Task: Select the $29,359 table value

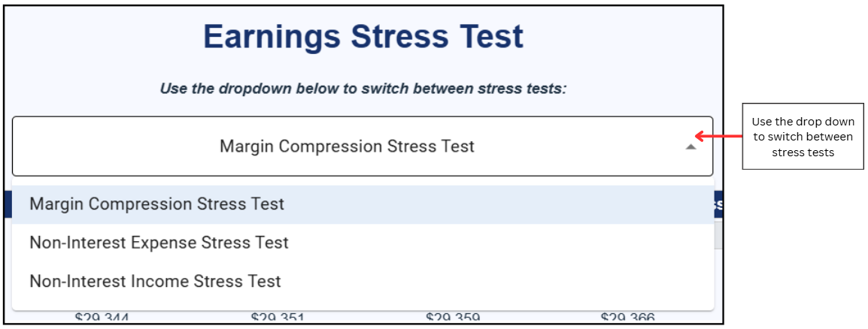Action: pyautogui.click(x=453, y=318)
